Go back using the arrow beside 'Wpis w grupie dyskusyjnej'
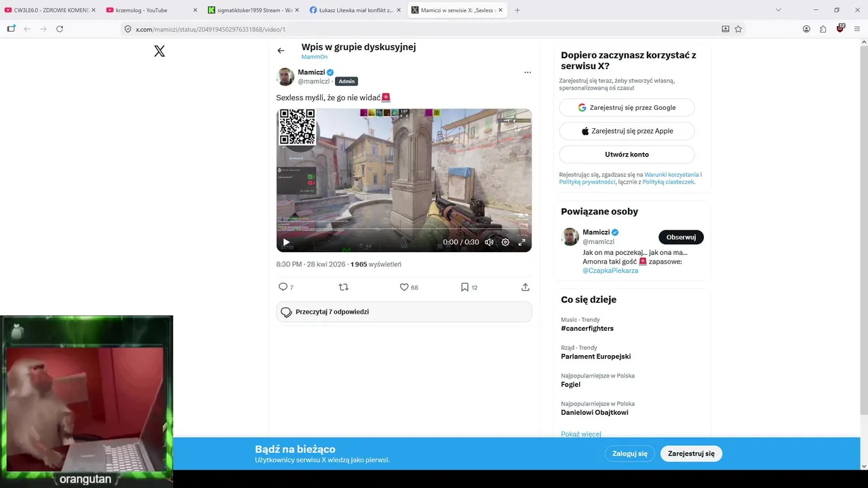This screenshot has height=488, width=868. click(281, 51)
